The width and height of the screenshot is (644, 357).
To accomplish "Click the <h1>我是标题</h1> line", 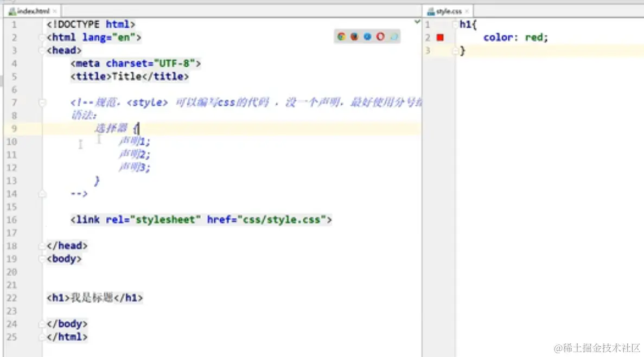I will coord(94,297).
